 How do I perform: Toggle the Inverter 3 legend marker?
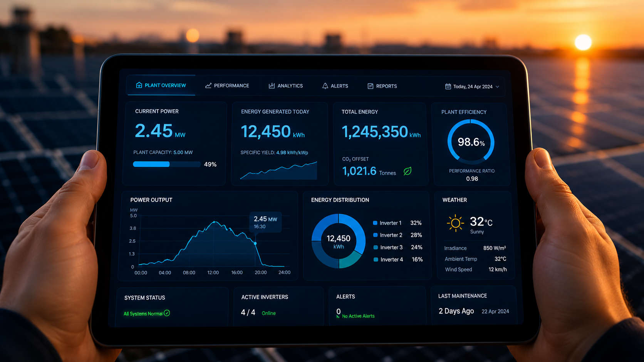(376, 247)
